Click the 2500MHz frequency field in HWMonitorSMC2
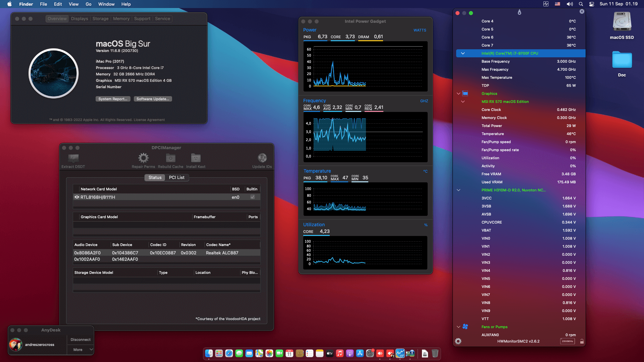Screen dimensions: 644x362 pos(568,341)
